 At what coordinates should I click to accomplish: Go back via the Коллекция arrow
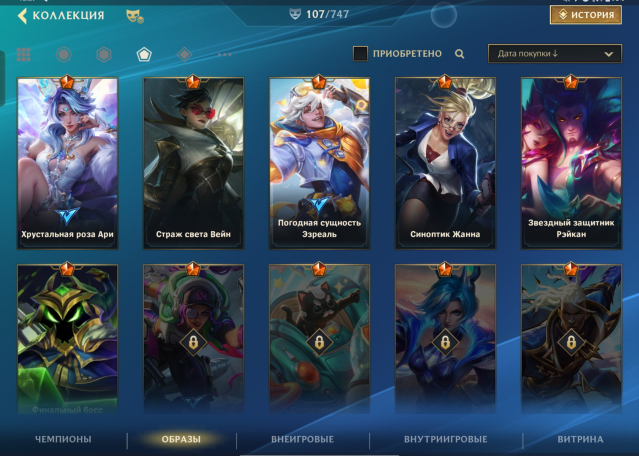(x=22, y=16)
